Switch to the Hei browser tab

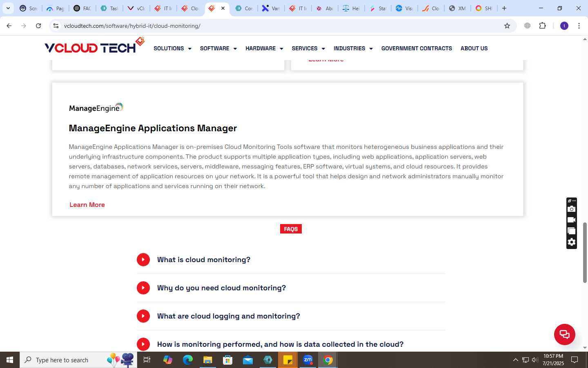351,8
